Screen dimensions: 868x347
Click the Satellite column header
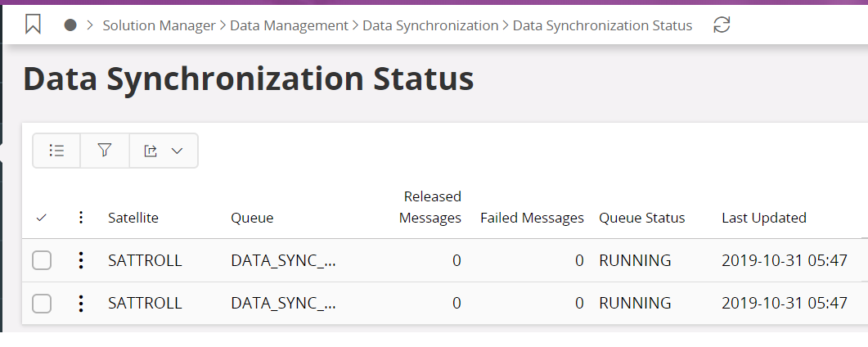133,218
